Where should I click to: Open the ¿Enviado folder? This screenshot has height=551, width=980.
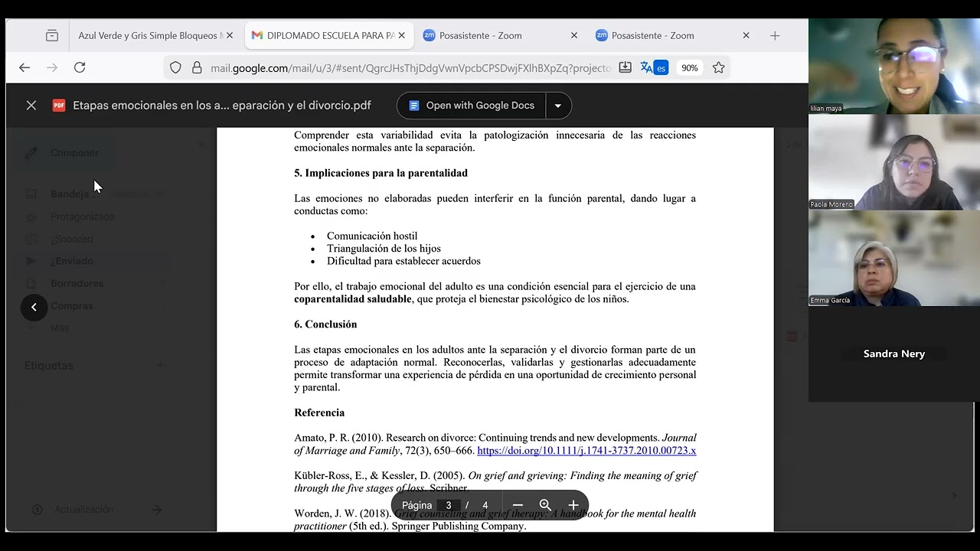pos(71,261)
